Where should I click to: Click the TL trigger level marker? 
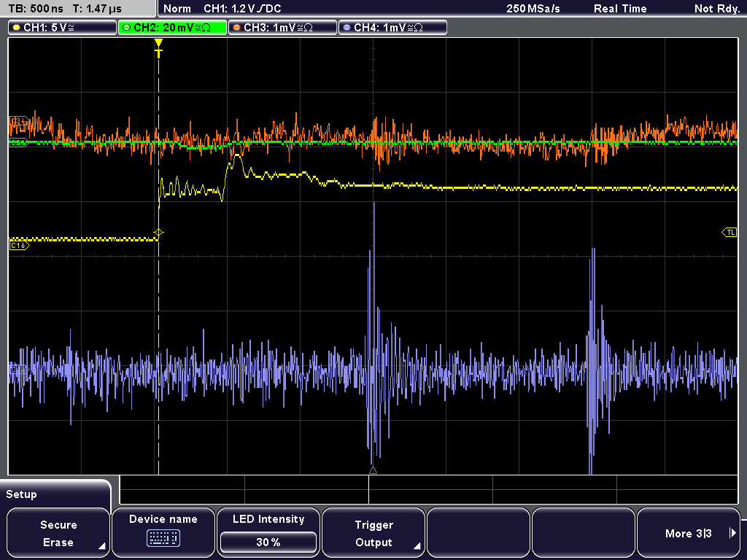pyautogui.click(x=729, y=233)
